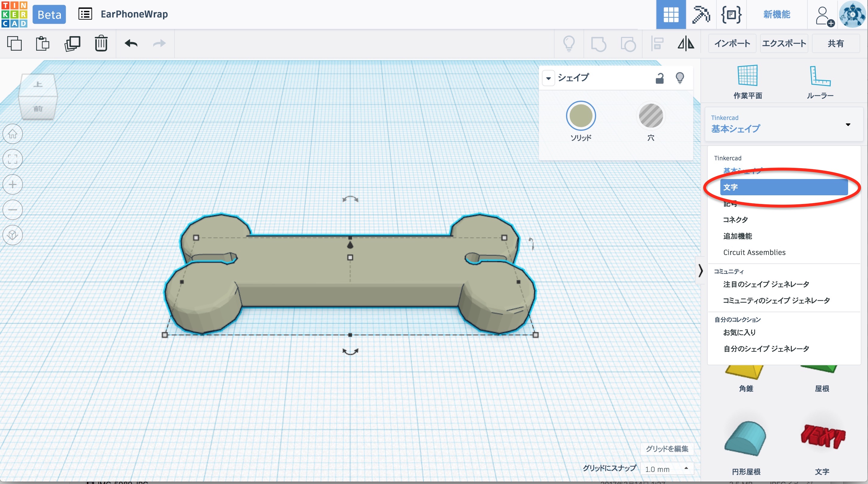Click the Duplicate icon

pyautogui.click(x=72, y=43)
